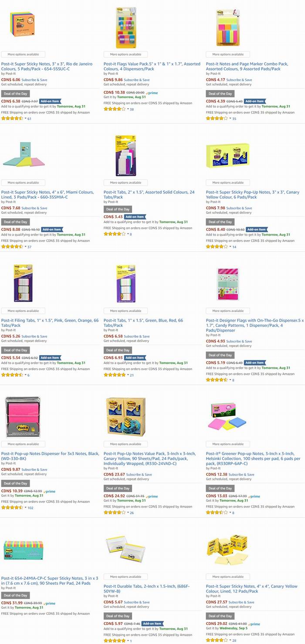Image resolution: width=305 pixels, height=644 pixels.
Task: Click Deal of the Day badge for 654-24MIA-CP-C notes
Action: pyautogui.click(x=16, y=595)
